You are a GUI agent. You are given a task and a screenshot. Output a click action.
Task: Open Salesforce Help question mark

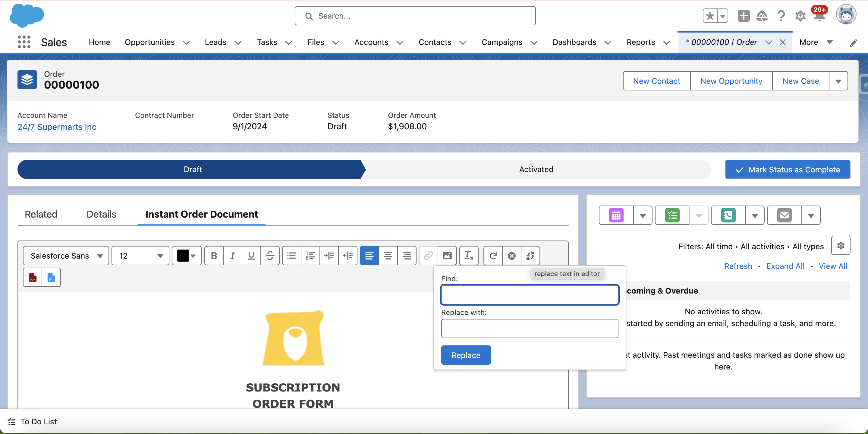pyautogui.click(x=781, y=16)
